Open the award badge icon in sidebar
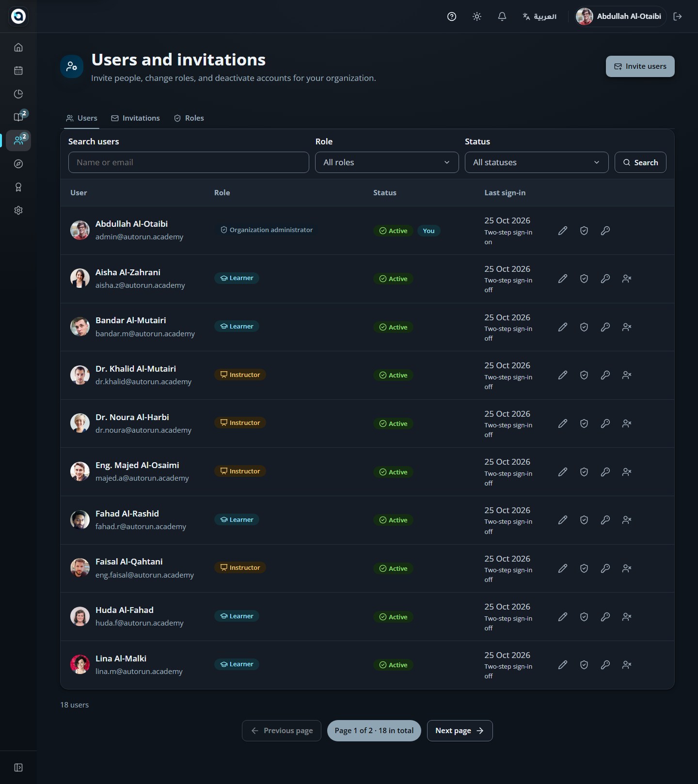 pos(18,187)
